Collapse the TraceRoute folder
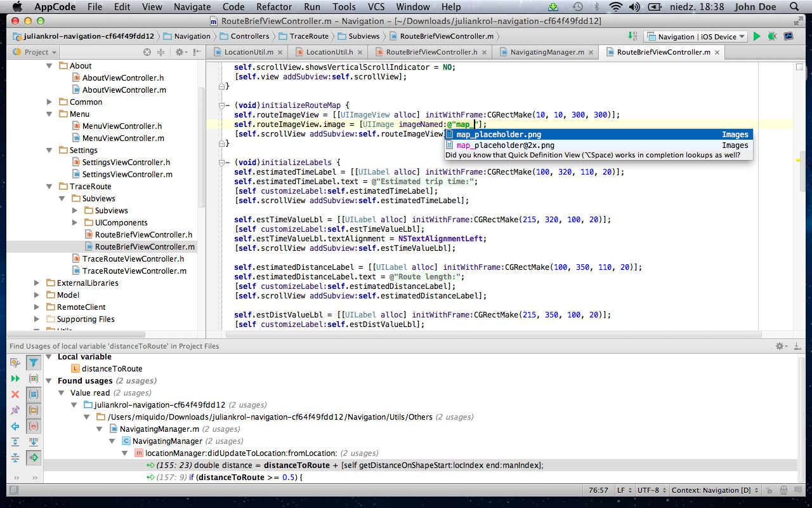 pyautogui.click(x=49, y=186)
